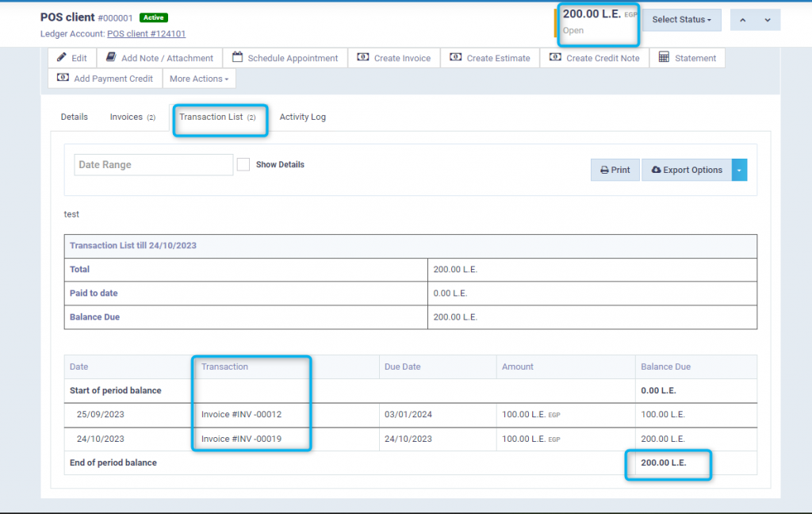Open ledger account POS client #124101
812x514 pixels.
(146, 33)
